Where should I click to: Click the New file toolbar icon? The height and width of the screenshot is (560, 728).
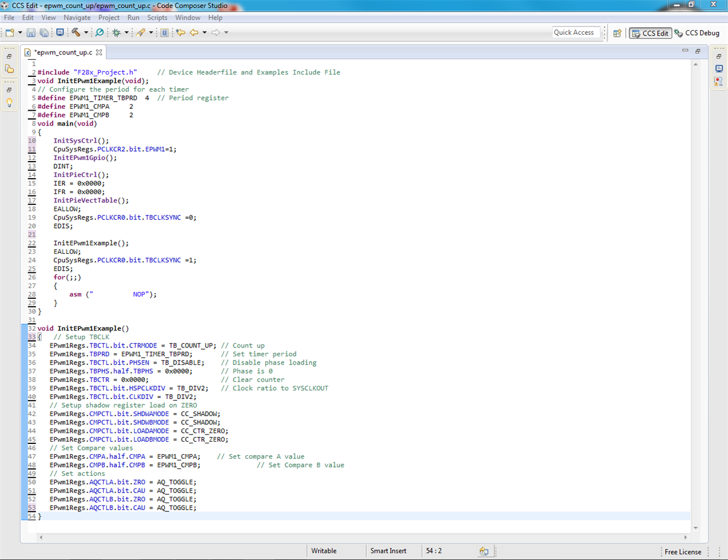pyautogui.click(x=9, y=33)
